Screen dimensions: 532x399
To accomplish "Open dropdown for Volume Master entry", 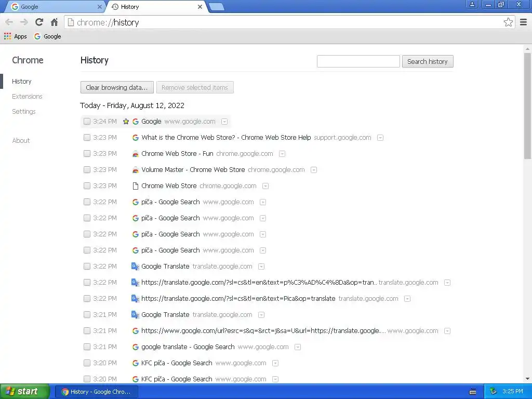I will click(x=314, y=170).
